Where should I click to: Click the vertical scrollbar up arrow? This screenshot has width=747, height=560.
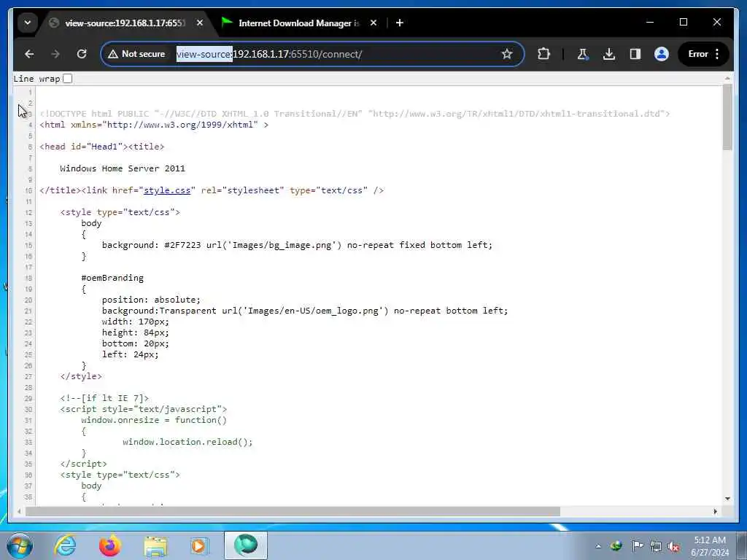[727, 78]
